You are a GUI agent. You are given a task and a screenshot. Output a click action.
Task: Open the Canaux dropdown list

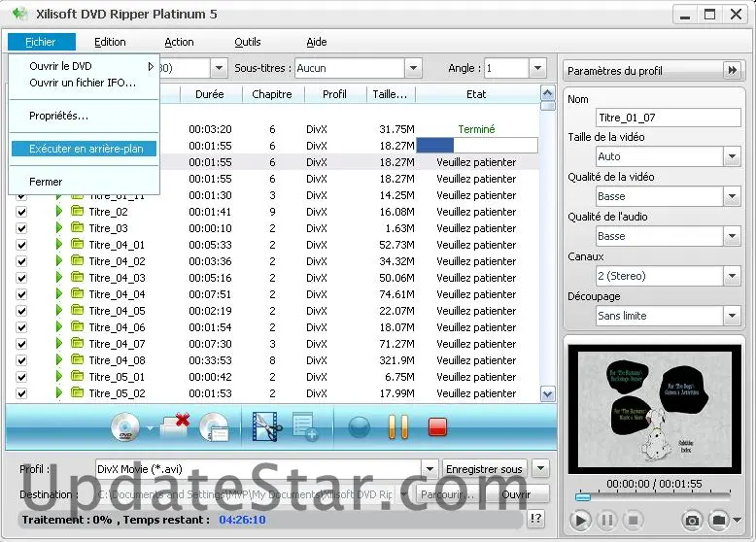click(x=732, y=276)
